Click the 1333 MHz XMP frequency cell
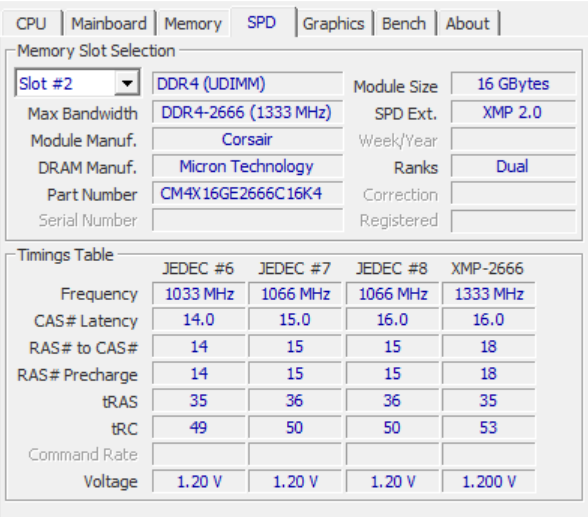Viewport: 588px width, 517px height. coord(489,294)
